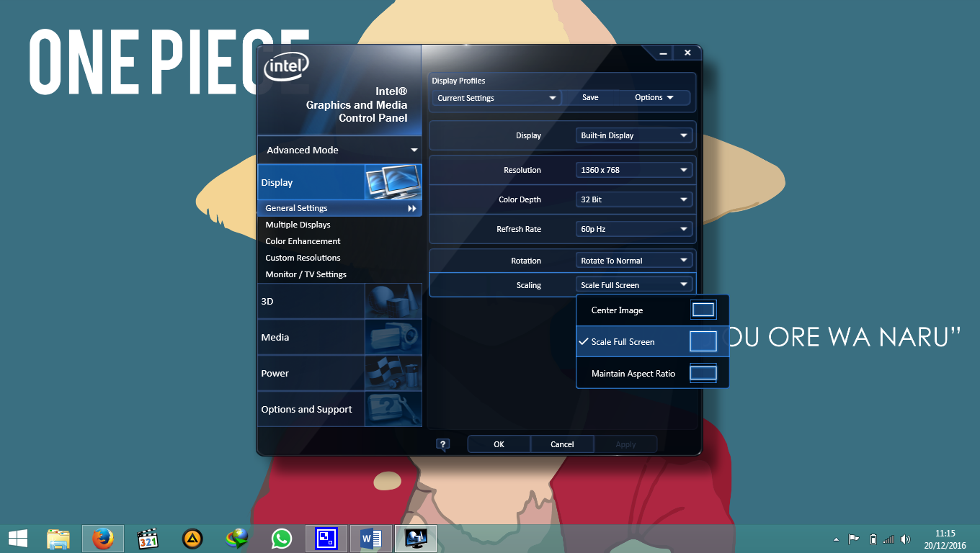Open Monitor / TV Settings
Screen dimensions: 980x553
[306, 274]
